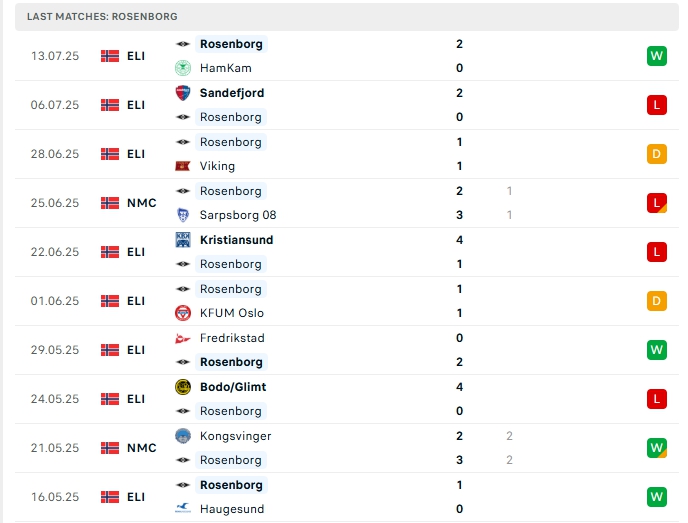
Task: Open the Bodo/Glimt team link
Action: (x=233, y=387)
